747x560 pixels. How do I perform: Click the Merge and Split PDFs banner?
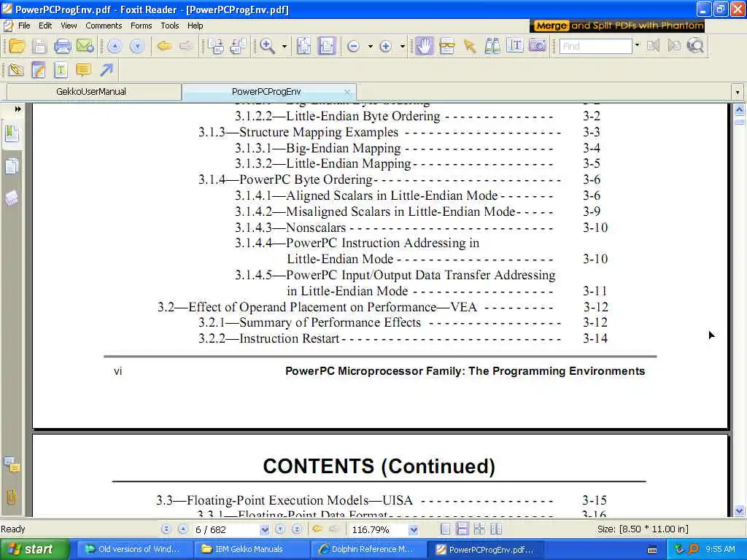coord(617,26)
